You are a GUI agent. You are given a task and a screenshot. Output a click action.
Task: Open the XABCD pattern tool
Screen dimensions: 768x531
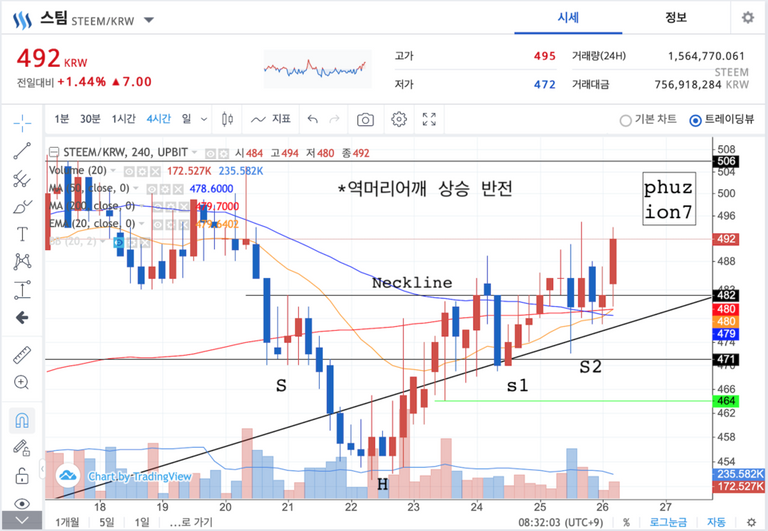[x=22, y=262]
